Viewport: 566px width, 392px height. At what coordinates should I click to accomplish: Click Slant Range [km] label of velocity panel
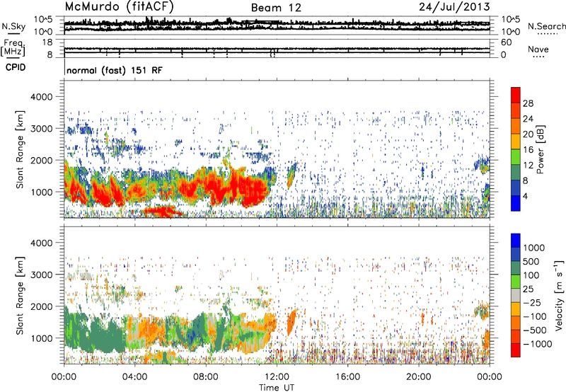coord(20,296)
